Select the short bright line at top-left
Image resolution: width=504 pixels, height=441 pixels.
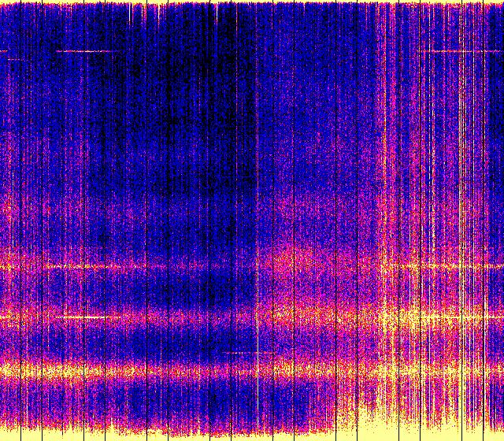87,51
